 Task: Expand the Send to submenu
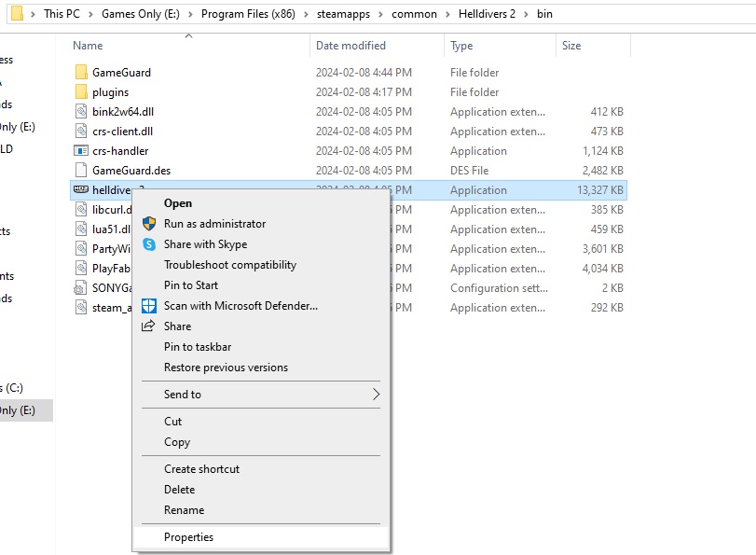tap(260, 395)
